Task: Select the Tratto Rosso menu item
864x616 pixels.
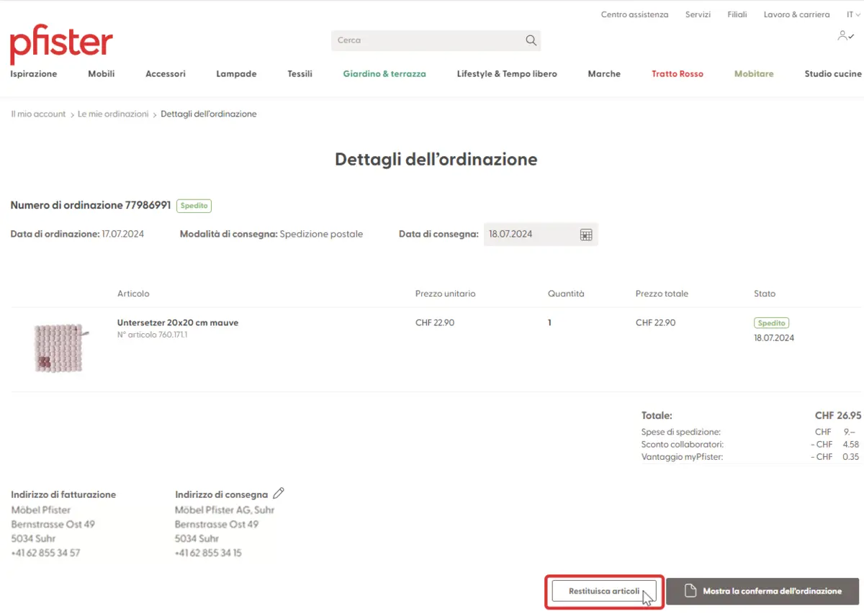Action: pyautogui.click(x=677, y=73)
